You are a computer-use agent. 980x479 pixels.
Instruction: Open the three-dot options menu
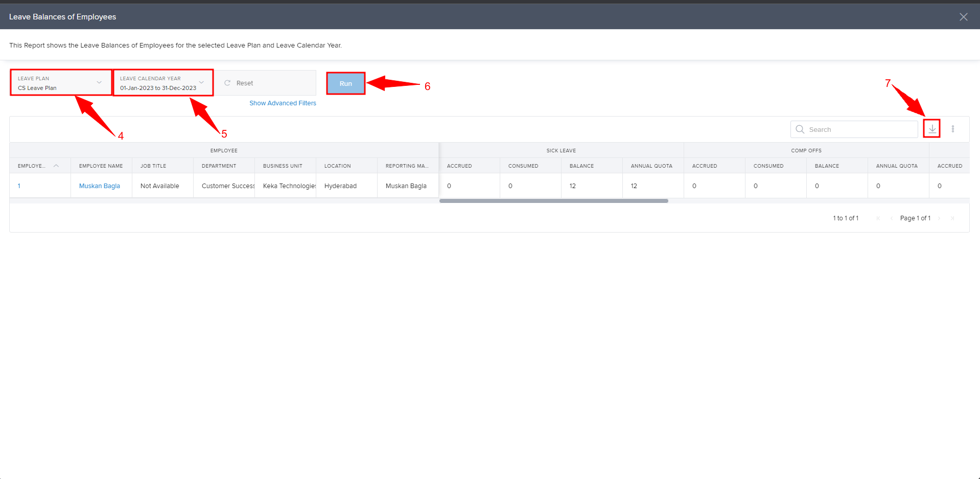click(952, 129)
